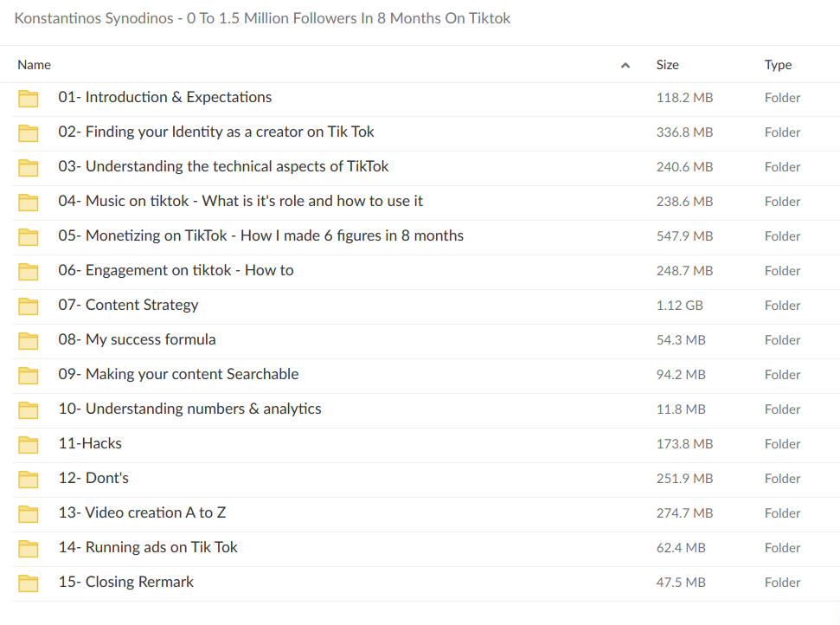Click the Name column header
840x625 pixels.
[34, 65]
